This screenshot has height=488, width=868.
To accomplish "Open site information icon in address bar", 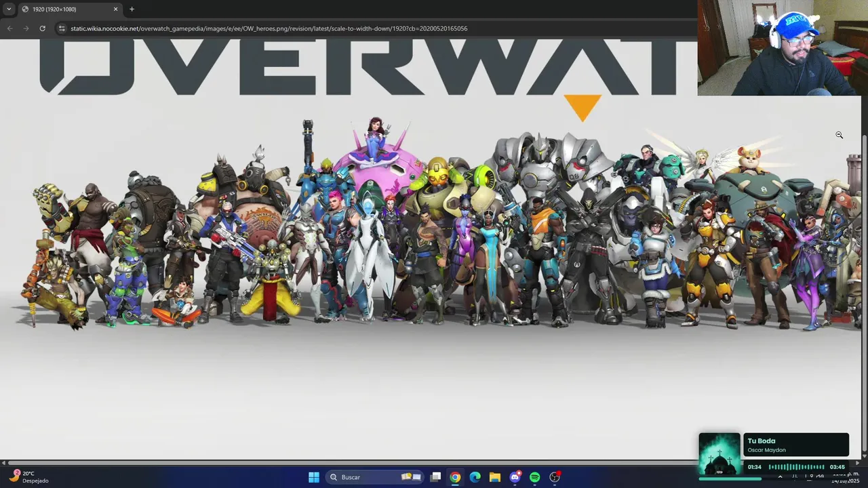I will pyautogui.click(x=62, y=28).
